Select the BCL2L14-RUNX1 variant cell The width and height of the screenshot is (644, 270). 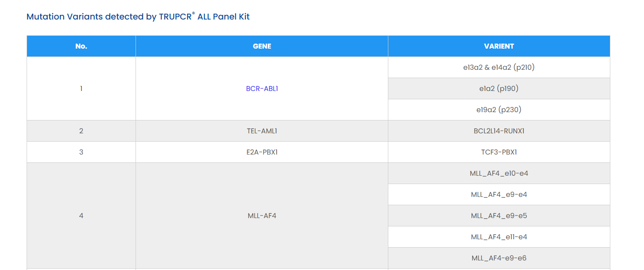499,131
